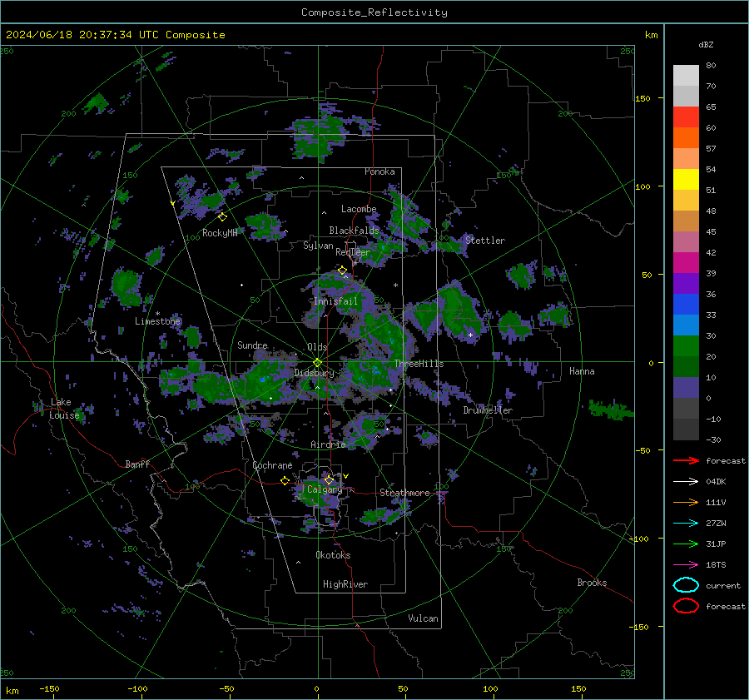Click the Didsbury label
749x700 pixels.
315,373
